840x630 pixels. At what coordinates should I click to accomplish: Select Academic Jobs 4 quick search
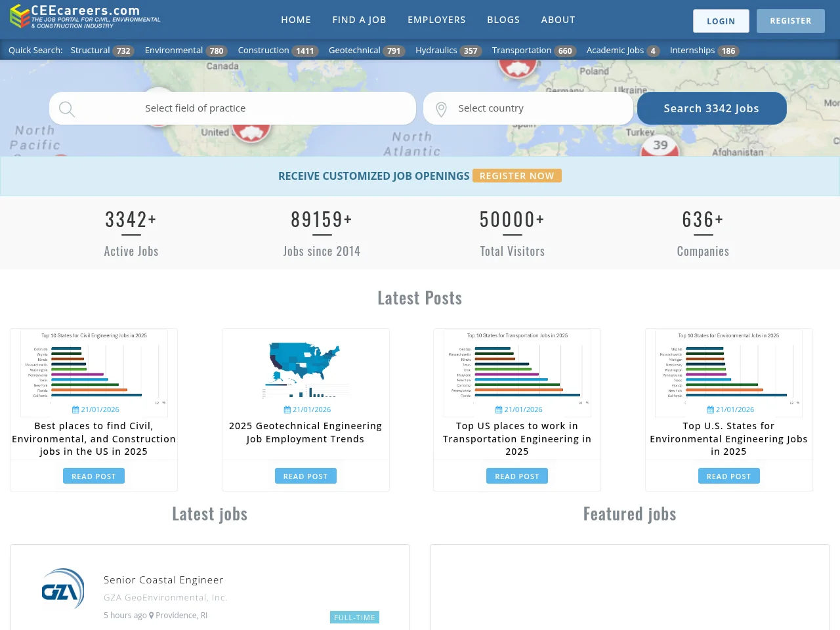click(x=623, y=51)
